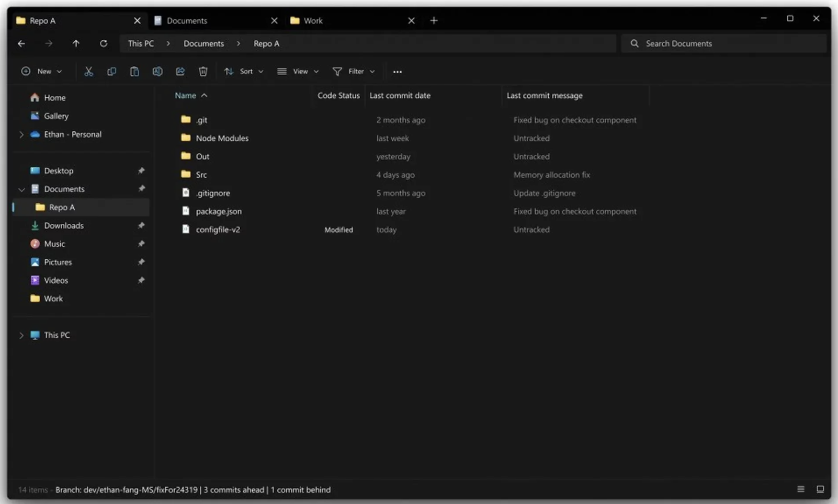Image resolution: width=838 pixels, height=504 pixels.
Task: Close the Documents tab
Action: 274,20
